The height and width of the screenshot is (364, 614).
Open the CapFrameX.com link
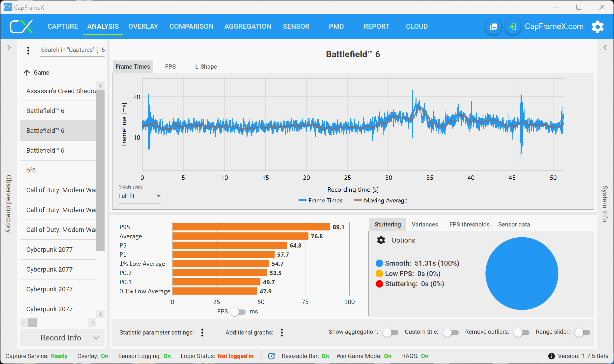pos(554,27)
